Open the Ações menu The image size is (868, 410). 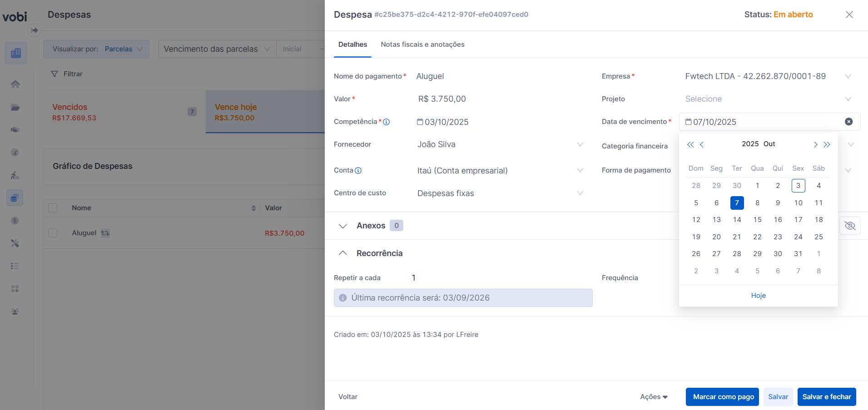click(x=654, y=397)
